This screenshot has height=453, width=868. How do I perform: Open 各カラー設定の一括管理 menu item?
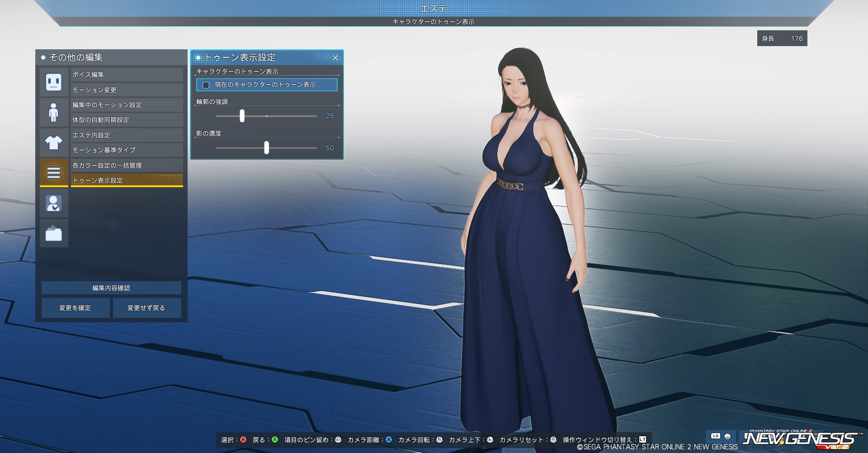[x=127, y=165]
